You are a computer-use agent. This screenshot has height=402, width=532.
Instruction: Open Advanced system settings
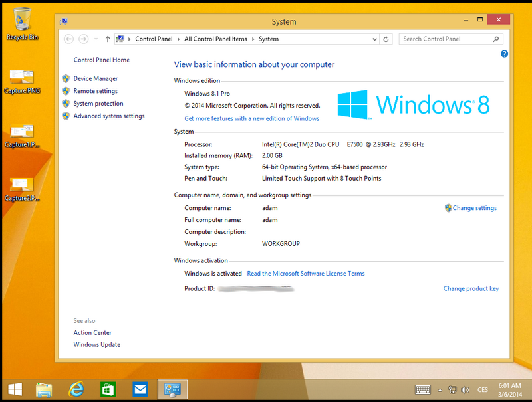click(x=109, y=116)
